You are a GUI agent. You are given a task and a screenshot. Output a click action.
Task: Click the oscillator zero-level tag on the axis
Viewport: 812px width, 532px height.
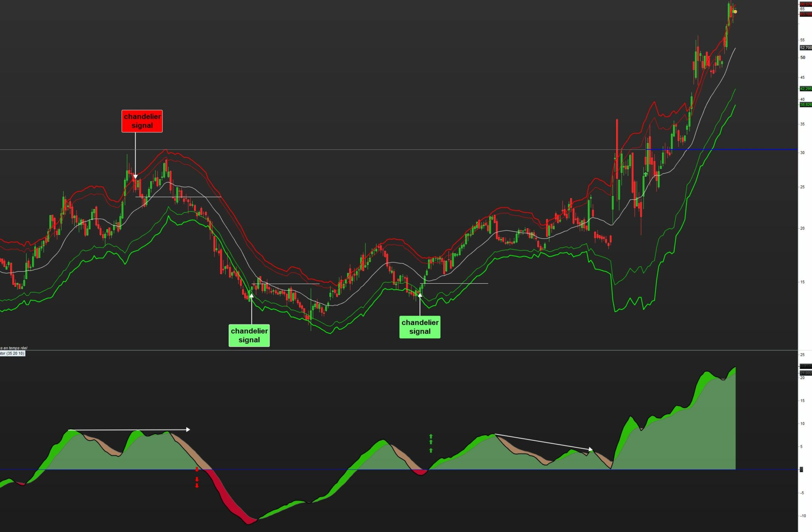(801, 469)
